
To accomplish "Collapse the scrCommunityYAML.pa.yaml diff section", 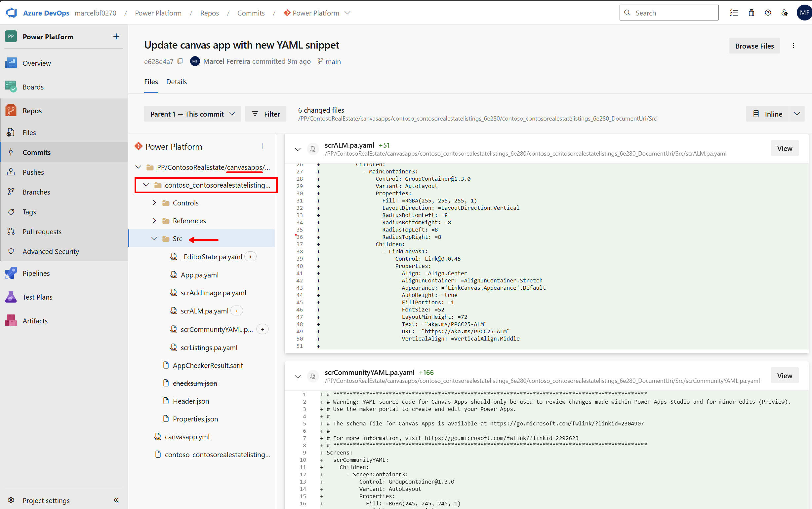I will (x=298, y=376).
